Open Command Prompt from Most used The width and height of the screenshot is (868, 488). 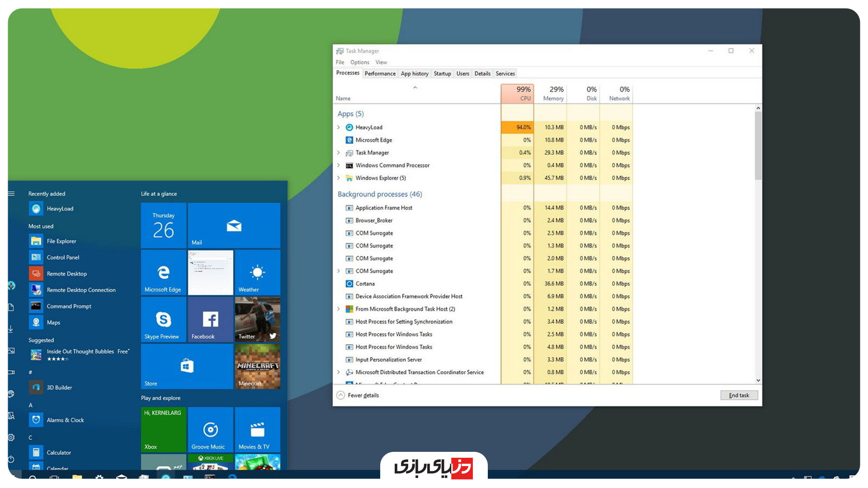(x=69, y=306)
